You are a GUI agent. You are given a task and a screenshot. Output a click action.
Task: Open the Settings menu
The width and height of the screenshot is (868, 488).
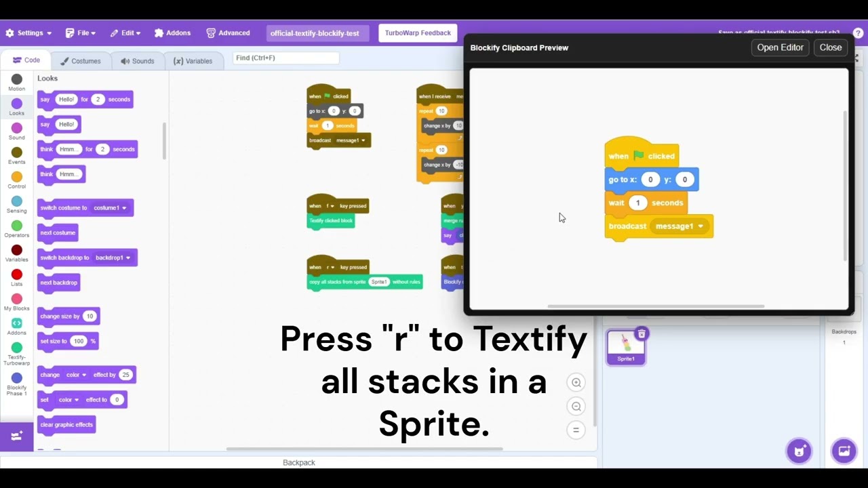(x=28, y=33)
